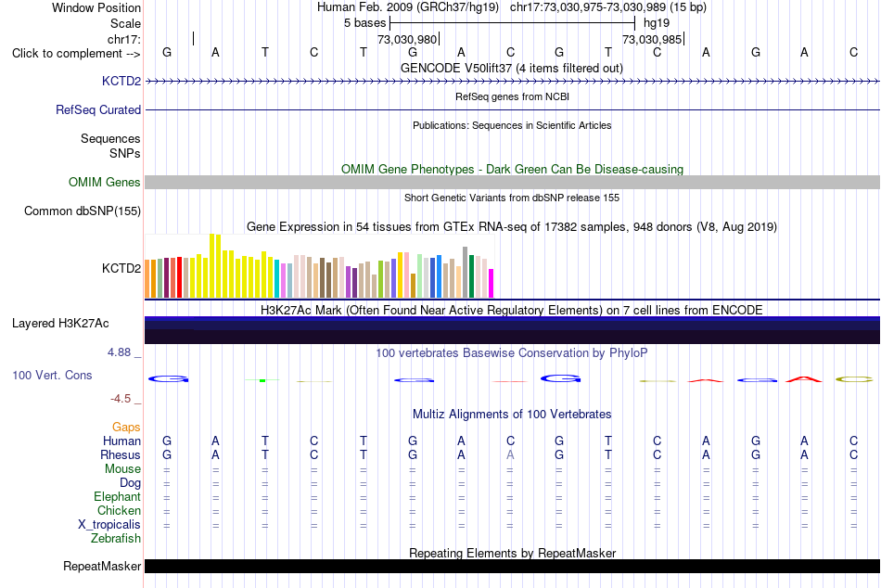The width and height of the screenshot is (881, 588).
Task: Click the 'Publications: Sequences in Scientific Articles' title
Action: tap(512, 125)
